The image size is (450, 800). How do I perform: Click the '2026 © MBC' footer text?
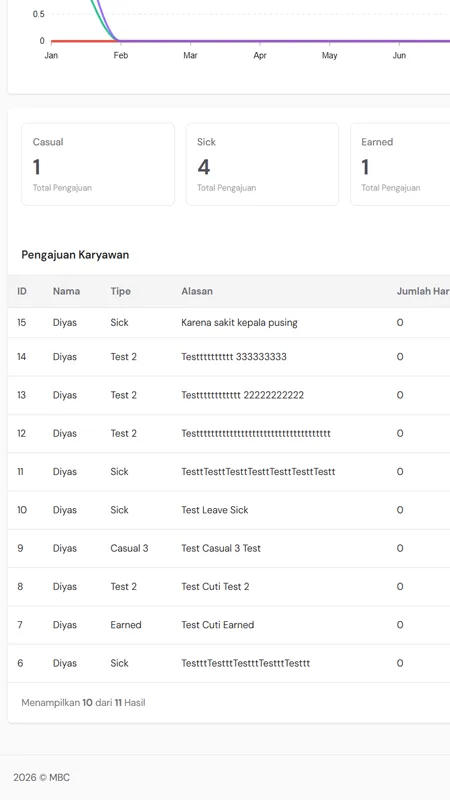[x=41, y=778]
